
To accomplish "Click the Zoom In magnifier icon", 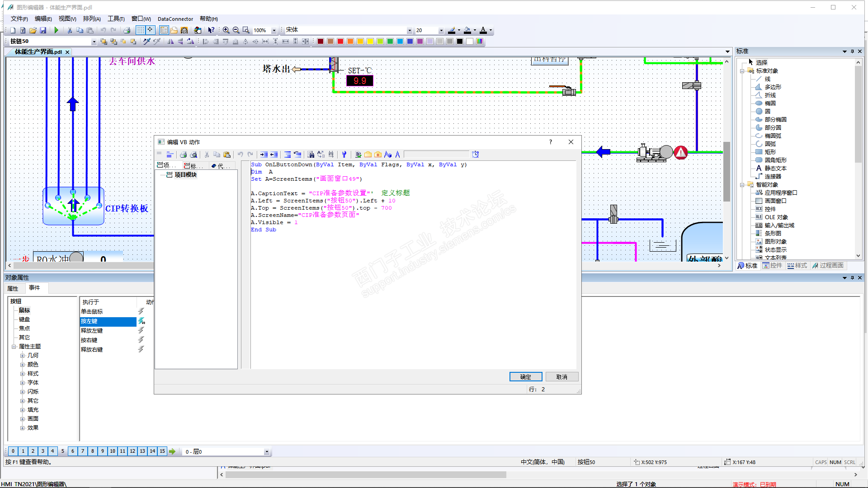I will pyautogui.click(x=226, y=30).
